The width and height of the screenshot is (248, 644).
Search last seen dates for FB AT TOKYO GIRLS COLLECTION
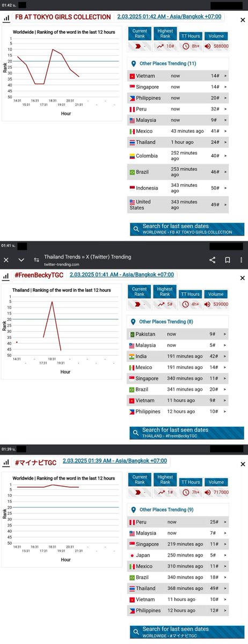[187, 229]
